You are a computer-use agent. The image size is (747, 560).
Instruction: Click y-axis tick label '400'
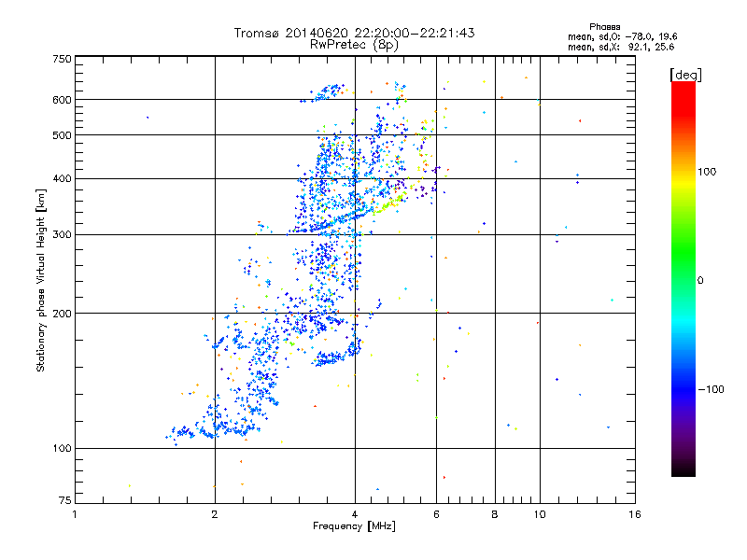62,179
